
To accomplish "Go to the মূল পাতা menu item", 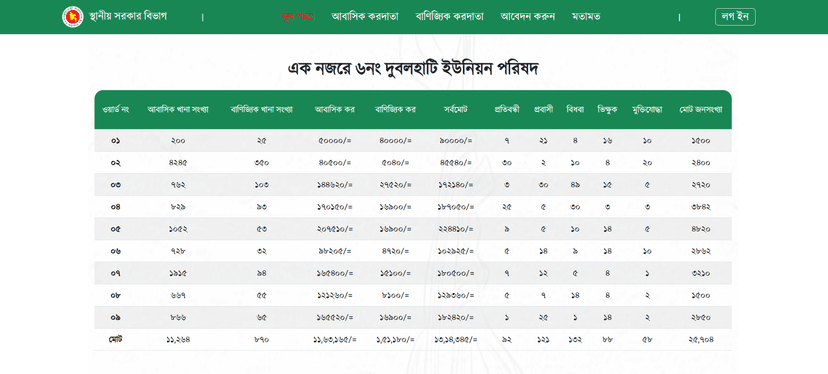I will [x=298, y=16].
